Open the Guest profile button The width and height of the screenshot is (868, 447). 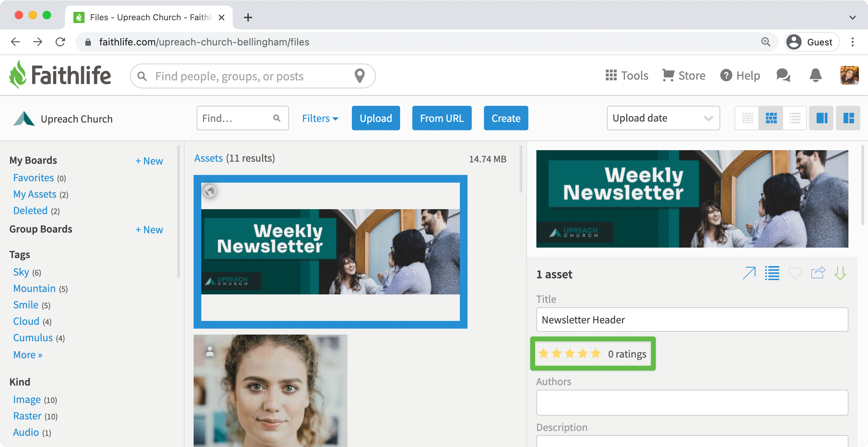point(812,42)
